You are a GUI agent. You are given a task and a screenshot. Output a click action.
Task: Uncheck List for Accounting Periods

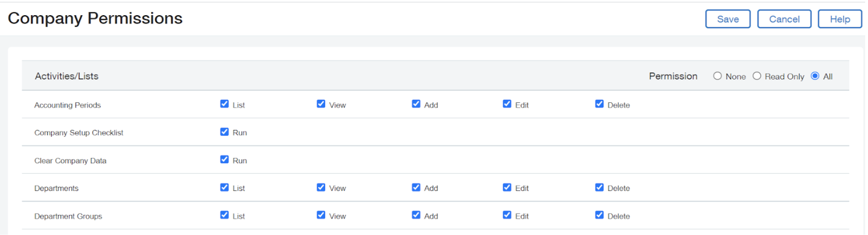click(x=224, y=104)
